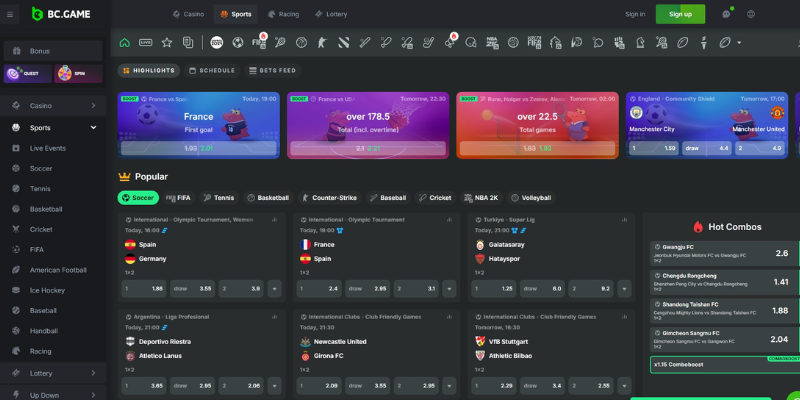The height and width of the screenshot is (400, 800).
Task: Select the rugby ball icon
Action: (683, 42)
